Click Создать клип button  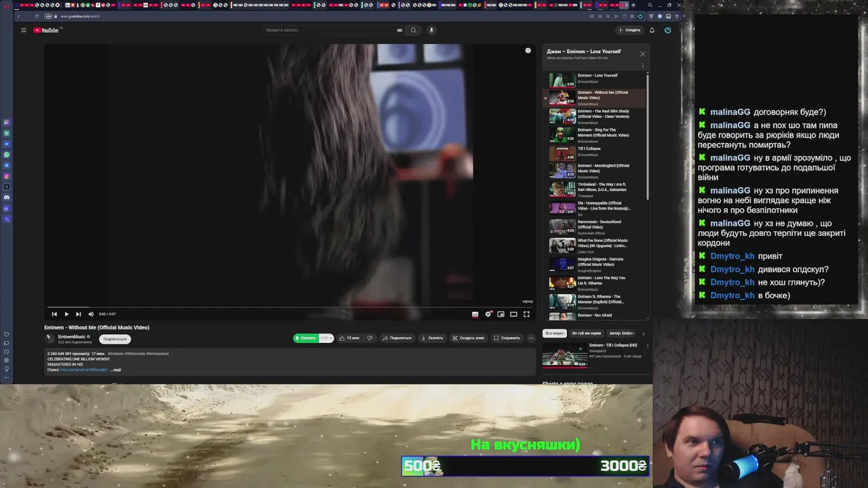tap(469, 338)
